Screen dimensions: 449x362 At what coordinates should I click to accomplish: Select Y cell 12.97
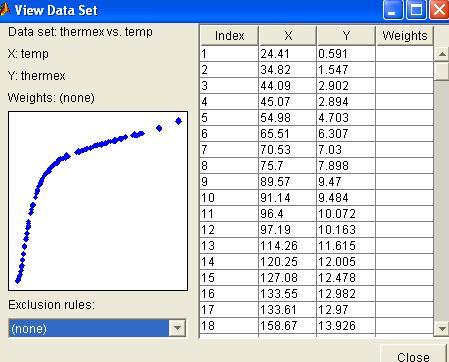point(346,310)
